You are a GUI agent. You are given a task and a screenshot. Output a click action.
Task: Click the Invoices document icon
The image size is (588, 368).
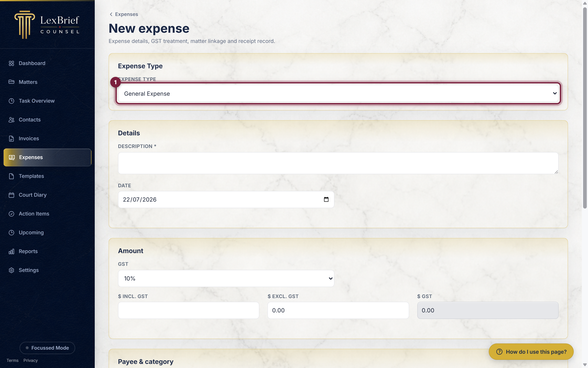[11, 138]
